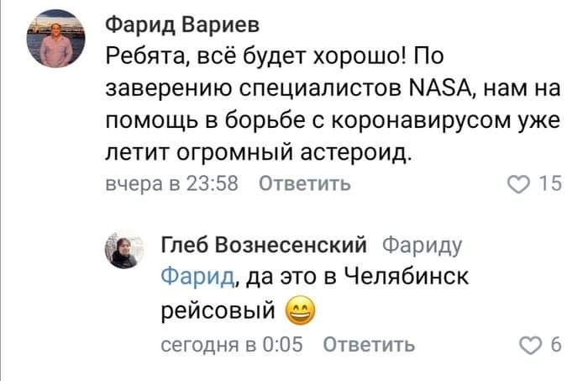Click the like count 15
The image size is (588, 381).
[x=549, y=185]
